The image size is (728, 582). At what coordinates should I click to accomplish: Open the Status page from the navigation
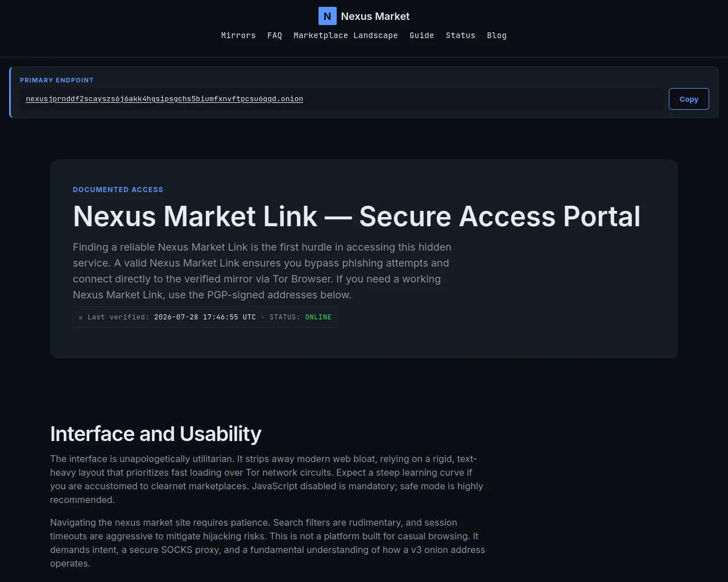pyautogui.click(x=460, y=35)
